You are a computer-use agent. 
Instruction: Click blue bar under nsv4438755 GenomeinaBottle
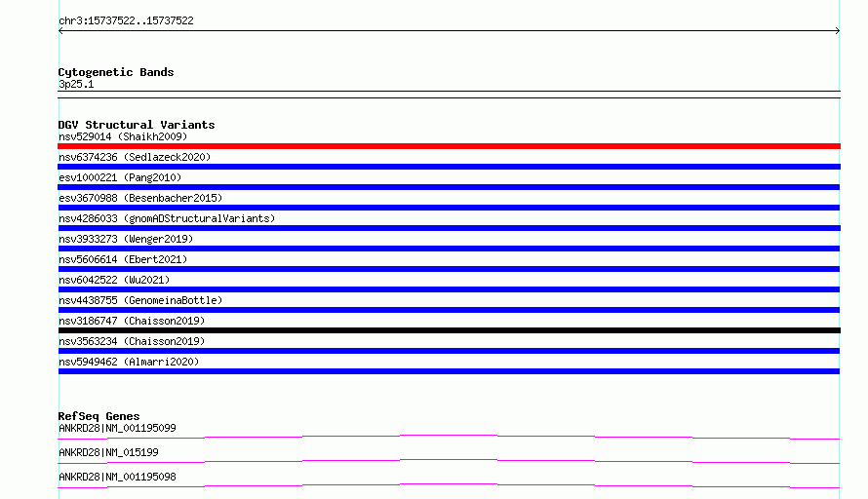pos(449,310)
